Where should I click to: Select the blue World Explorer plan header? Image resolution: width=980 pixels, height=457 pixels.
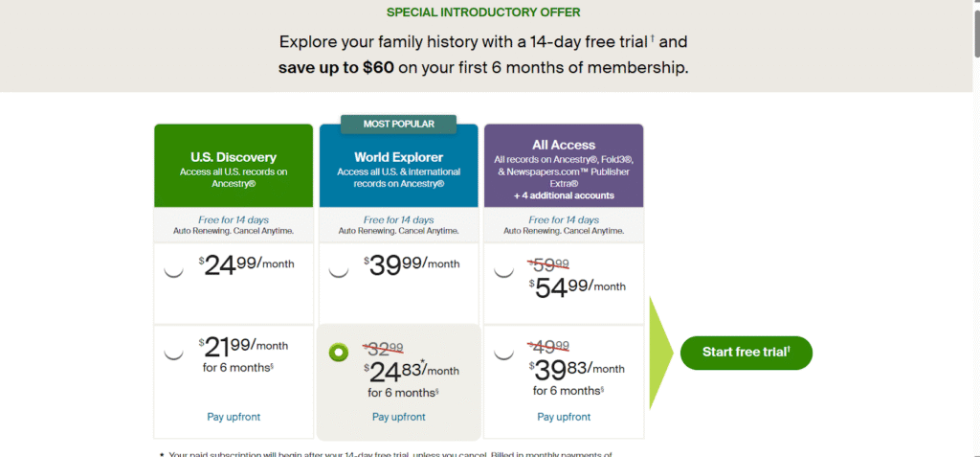(398, 165)
